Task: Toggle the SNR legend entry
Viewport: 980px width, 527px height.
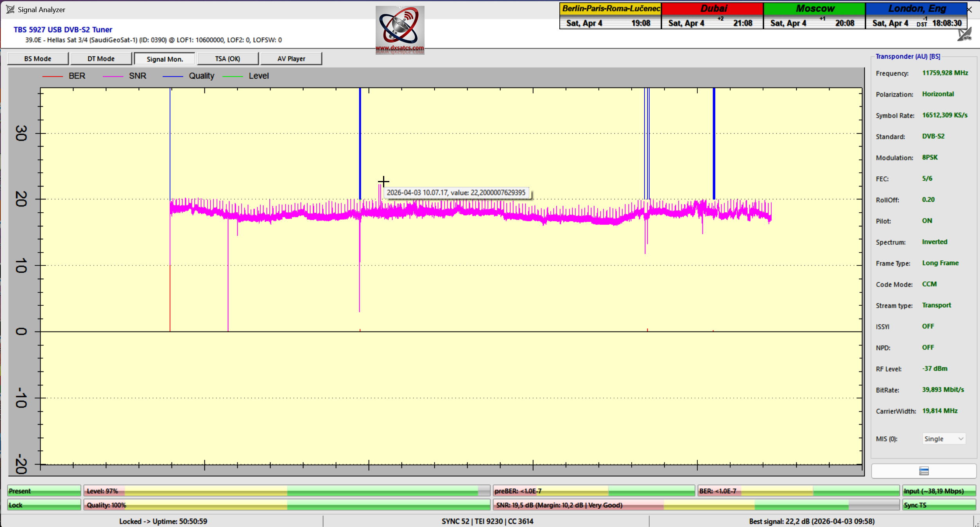Action: tap(137, 76)
